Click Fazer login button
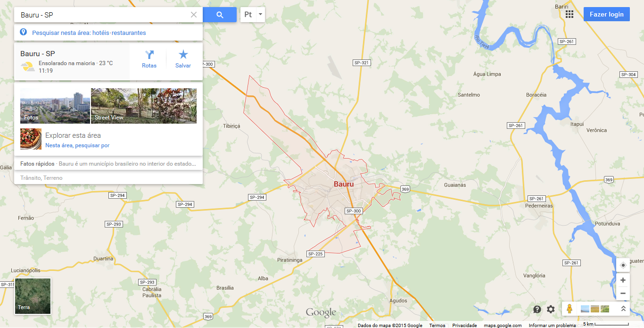 [x=606, y=14]
